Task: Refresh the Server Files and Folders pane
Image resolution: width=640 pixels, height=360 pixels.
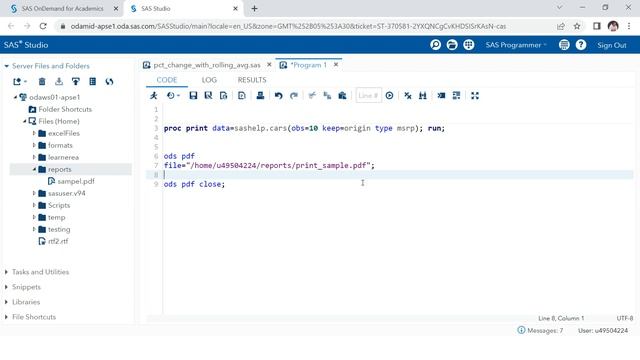Action: point(109,82)
